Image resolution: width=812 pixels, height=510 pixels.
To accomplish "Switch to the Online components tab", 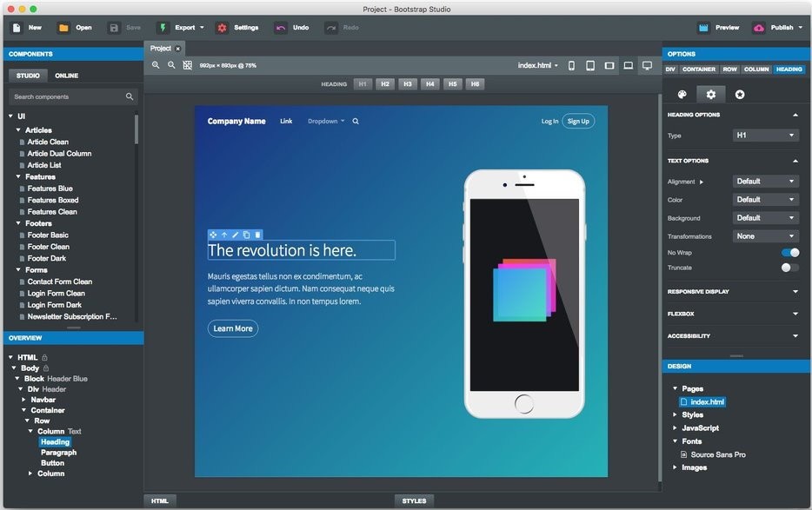I will pos(66,76).
